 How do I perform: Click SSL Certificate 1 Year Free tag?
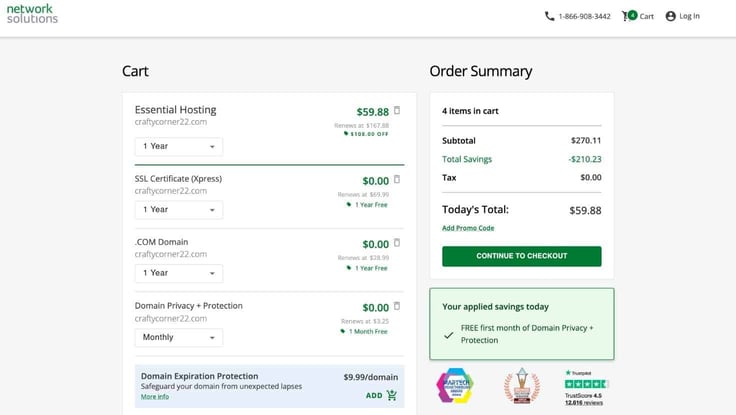pos(368,205)
